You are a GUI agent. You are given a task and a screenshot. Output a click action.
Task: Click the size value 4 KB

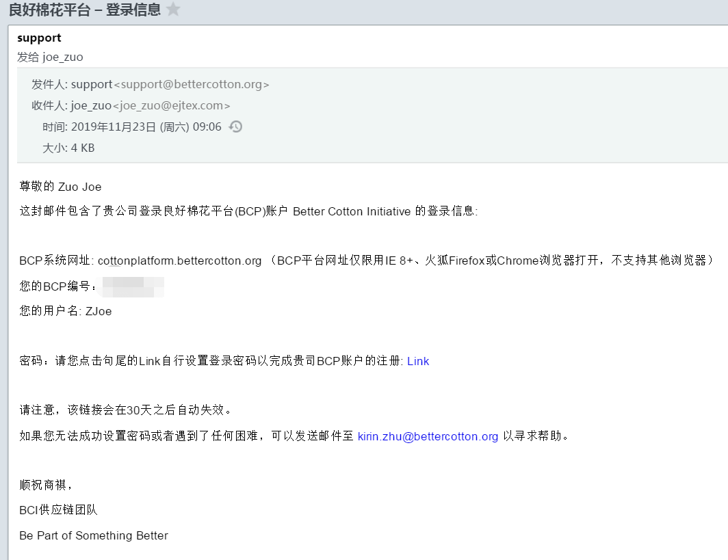coord(83,148)
